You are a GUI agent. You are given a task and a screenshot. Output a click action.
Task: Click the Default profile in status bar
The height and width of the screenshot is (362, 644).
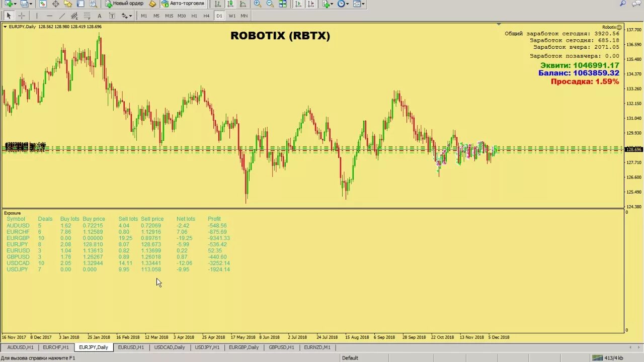coord(350,358)
